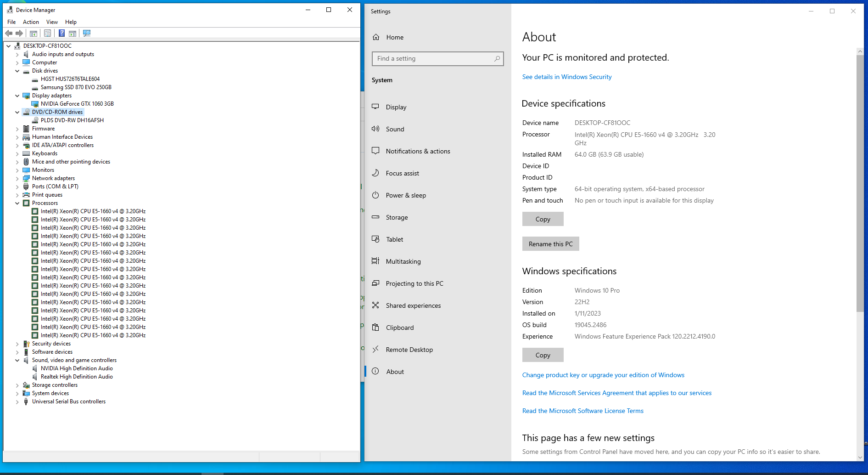Expand the Network adapters node

point(17,178)
